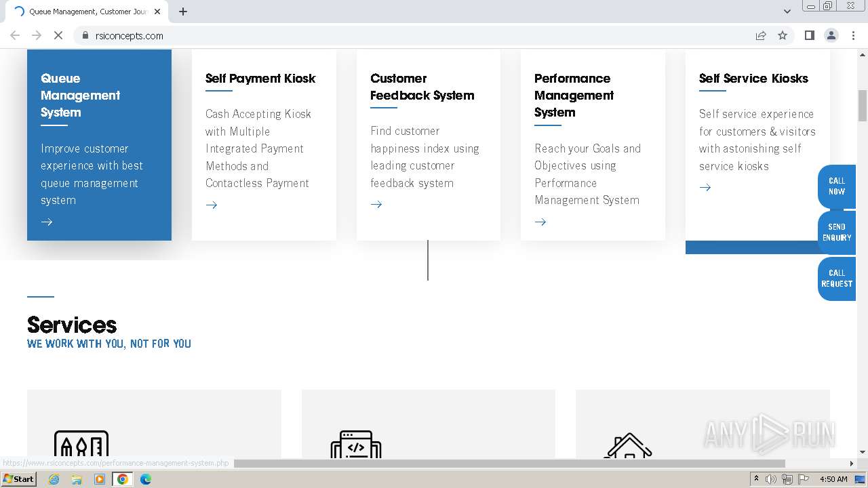Viewport: 868px width, 488px height.
Task: Click the arrow under Self Service Kiosks
Action: 705,188
